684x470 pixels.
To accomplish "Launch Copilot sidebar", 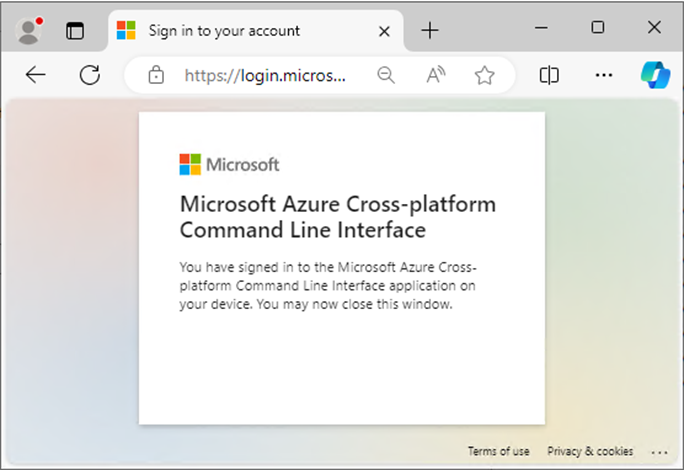I will [x=655, y=75].
